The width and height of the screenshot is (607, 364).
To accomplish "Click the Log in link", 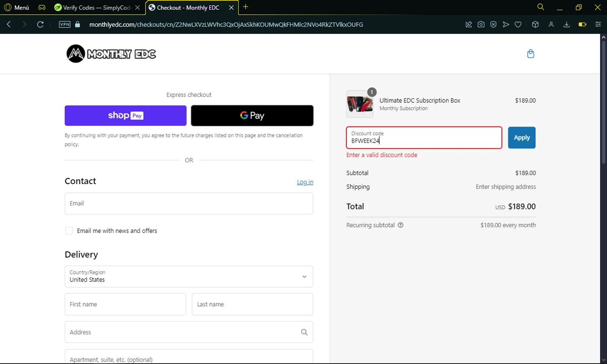I will (x=305, y=182).
